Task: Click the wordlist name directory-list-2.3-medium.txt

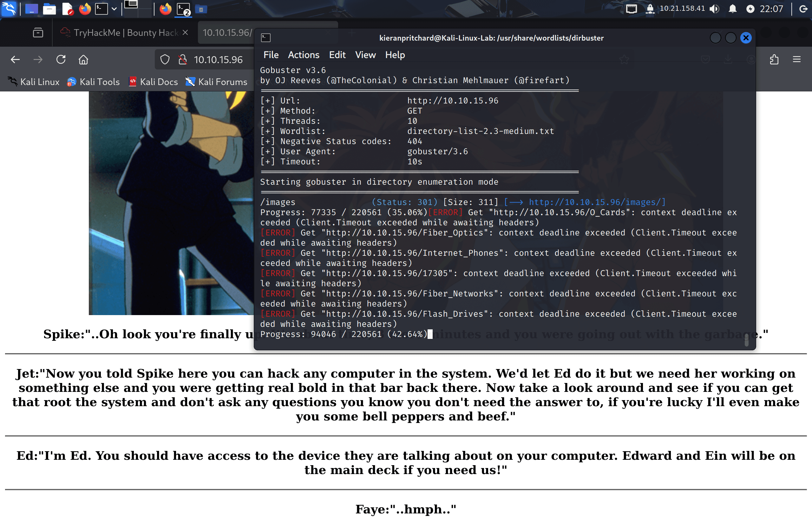Action: (480, 131)
